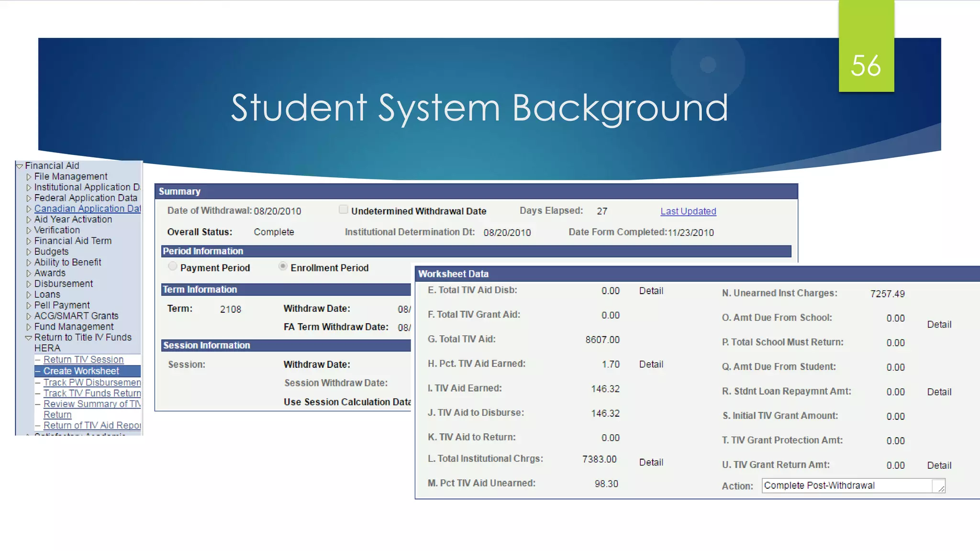Open Track TIV Funds Return link
The height and width of the screenshot is (551, 980).
click(x=92, y=393)
